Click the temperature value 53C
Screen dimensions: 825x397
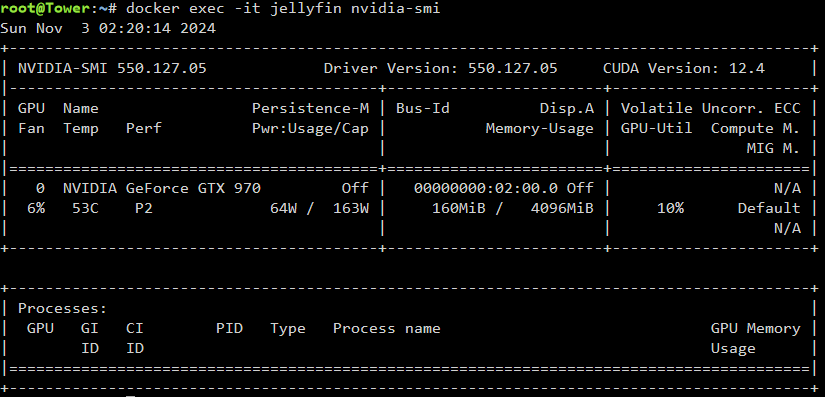coord(85,208)
